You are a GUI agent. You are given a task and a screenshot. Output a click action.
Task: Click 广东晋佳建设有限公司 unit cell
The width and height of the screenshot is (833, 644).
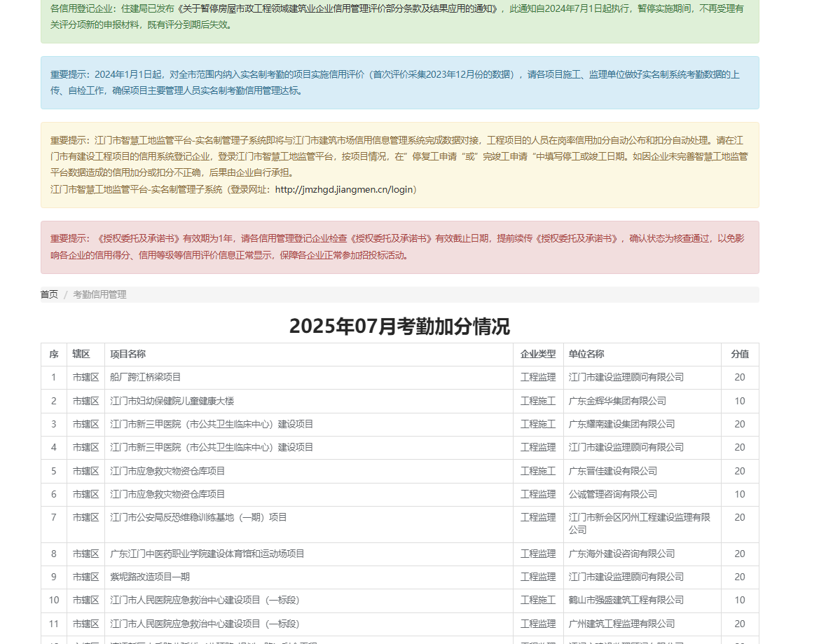613,471
